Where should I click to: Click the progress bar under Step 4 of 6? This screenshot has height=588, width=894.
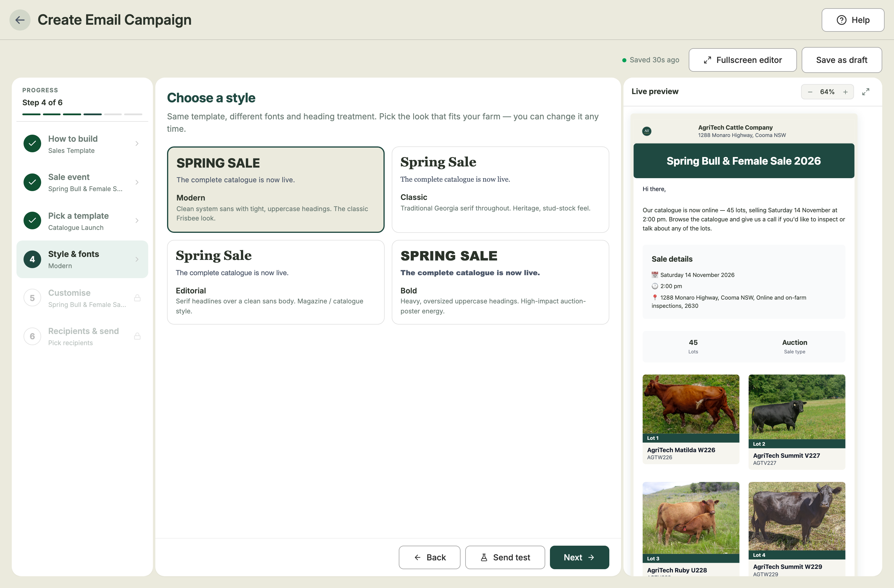82,114
